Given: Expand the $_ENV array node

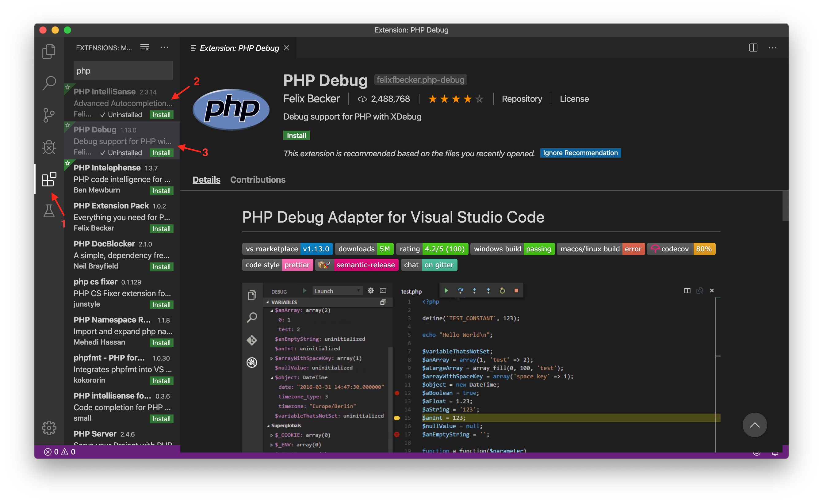Looking at the screenshot, I should click(x=272, y=445).
